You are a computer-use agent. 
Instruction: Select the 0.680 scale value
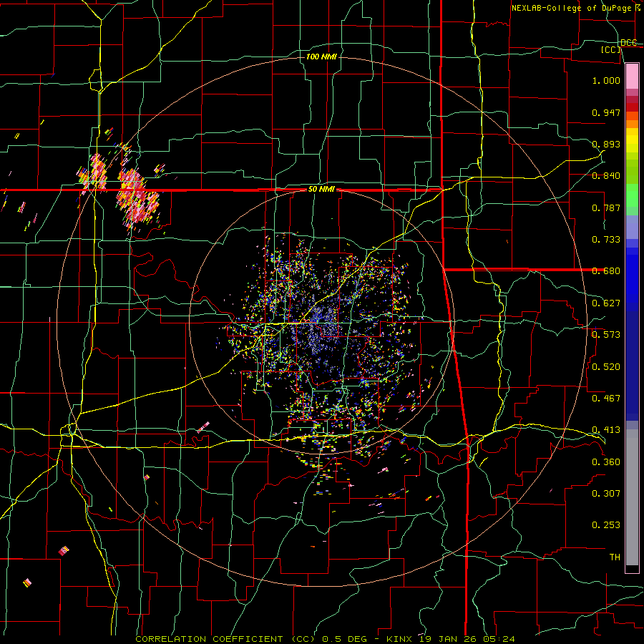606,271
